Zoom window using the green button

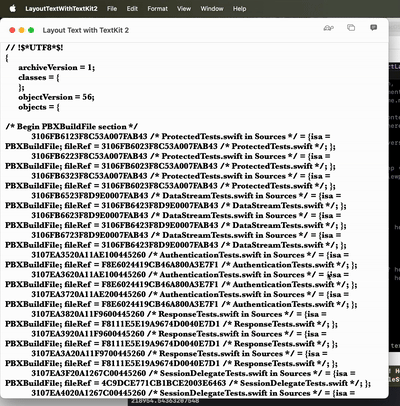pyautogui.click(x=31, y=30)
